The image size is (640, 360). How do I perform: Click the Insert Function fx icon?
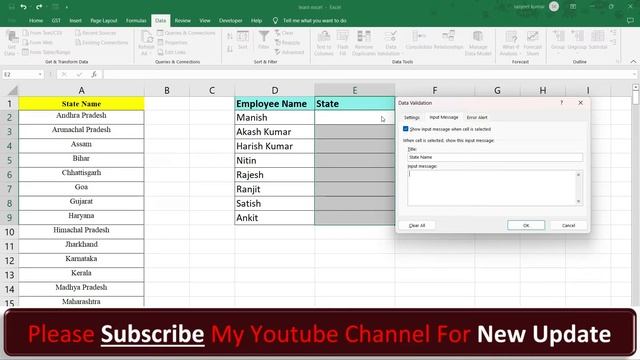[94, 74]
